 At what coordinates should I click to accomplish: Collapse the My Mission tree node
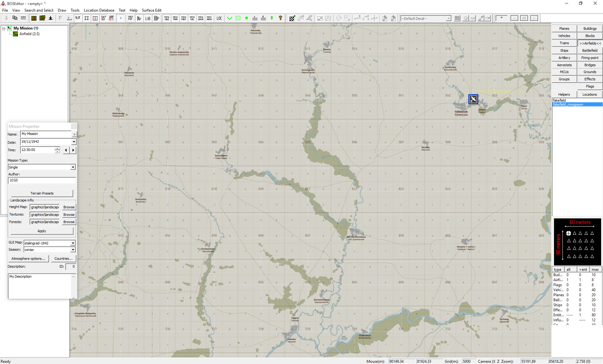(3, 28)
